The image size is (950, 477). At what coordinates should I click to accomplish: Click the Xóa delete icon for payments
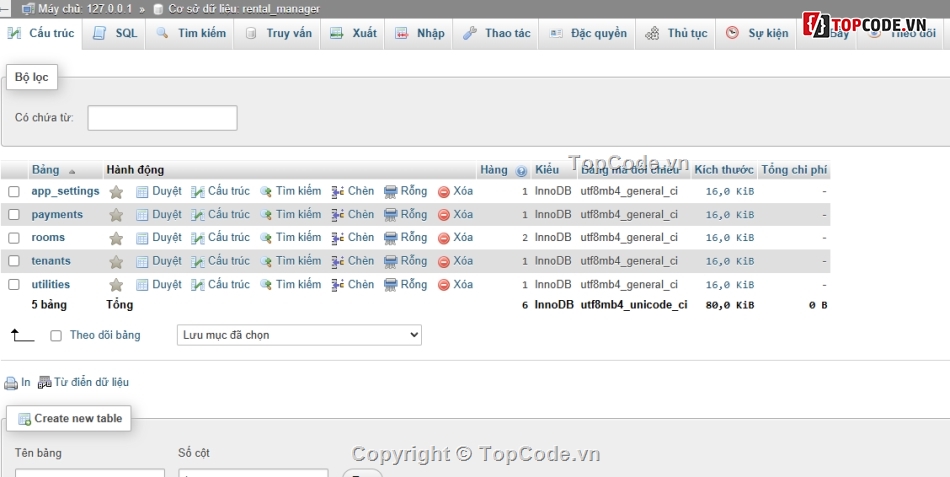pos(444,215)
